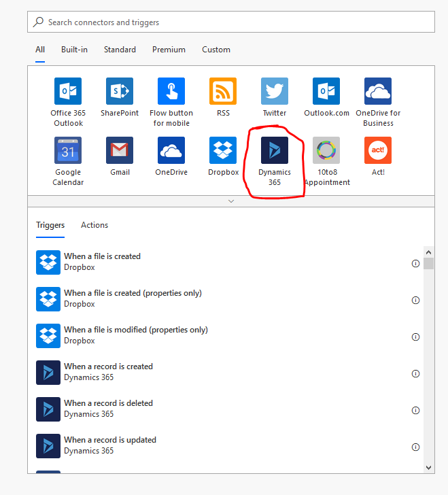The image size is (448, 495).
Task: Switch to the Standard tab
Action: [x=120, y=50]
